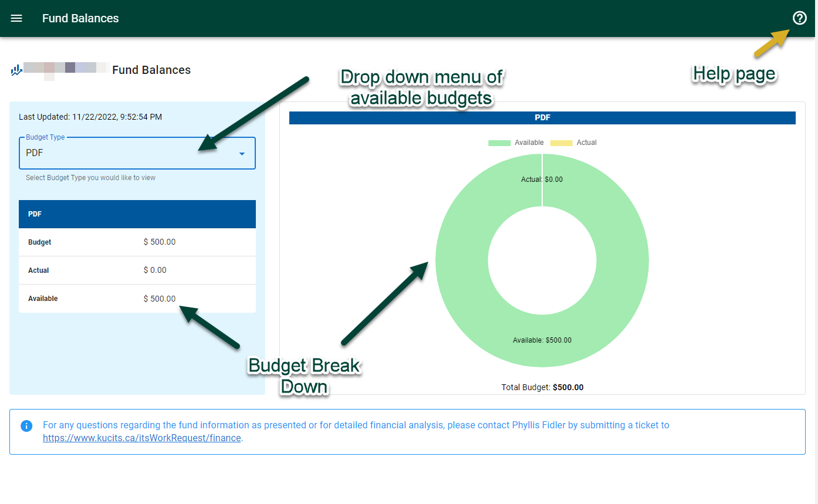Click the chart icon beside Fund Balances heading
This screenshot has height=504, width=818.
point(16,70)
